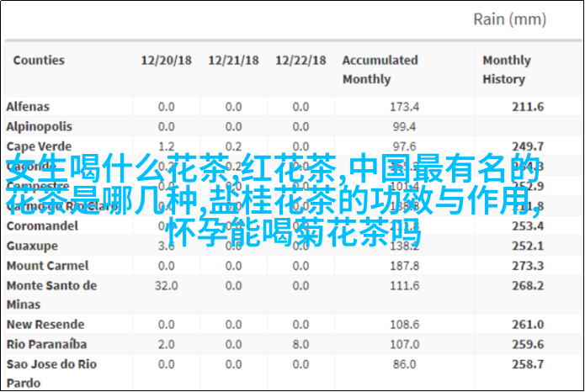Sort by the 12/20/18 column header
Screen dimensions: 585x392
[165, 61]
